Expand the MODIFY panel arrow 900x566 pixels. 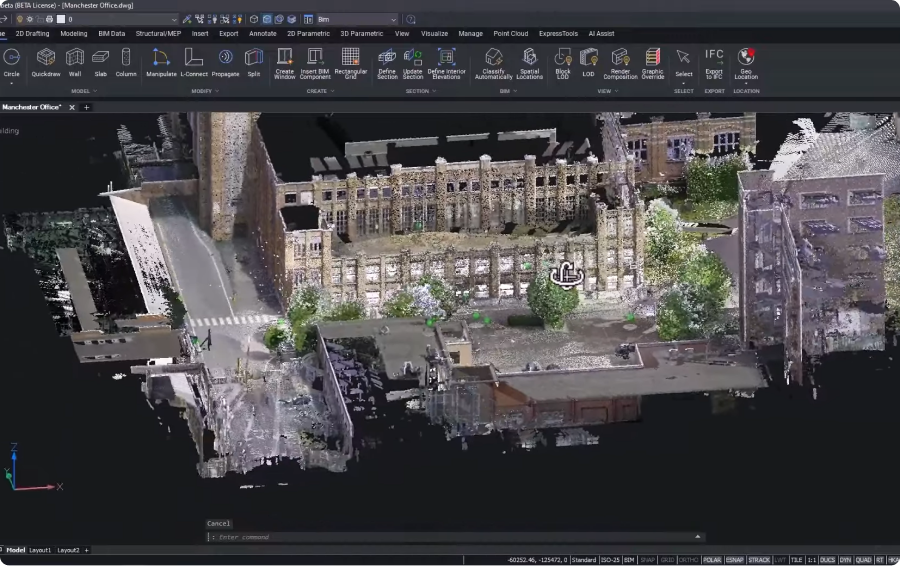click(x=218, y=91)
